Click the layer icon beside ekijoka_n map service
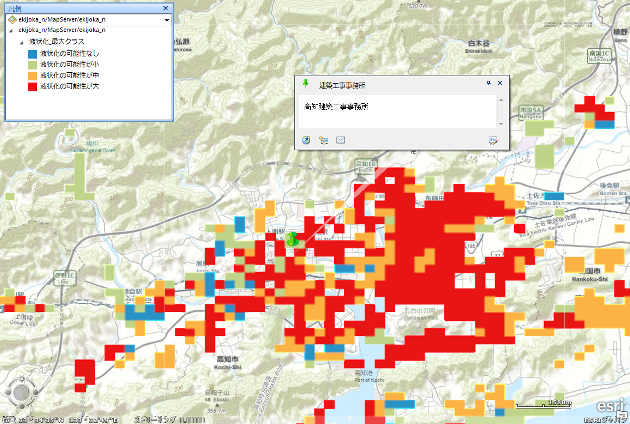This screenshot has height=424, width=630. click(x=12, y=19)
